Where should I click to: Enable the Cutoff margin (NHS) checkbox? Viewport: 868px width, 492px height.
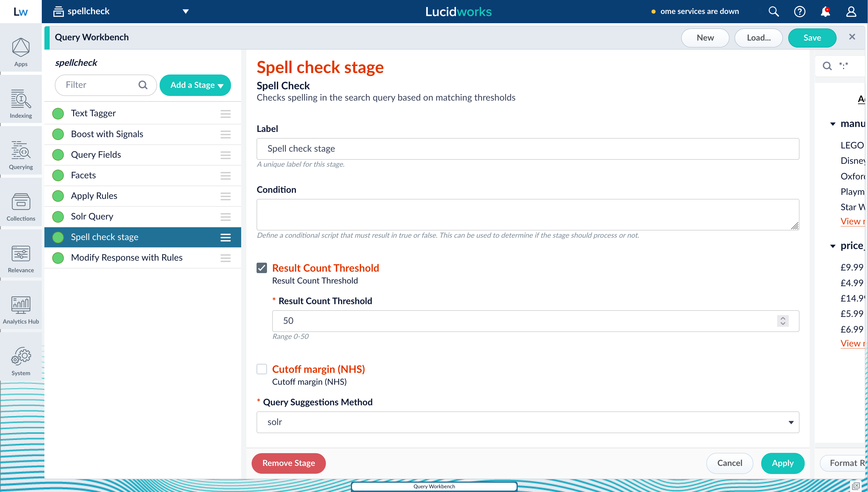(261, 369)
